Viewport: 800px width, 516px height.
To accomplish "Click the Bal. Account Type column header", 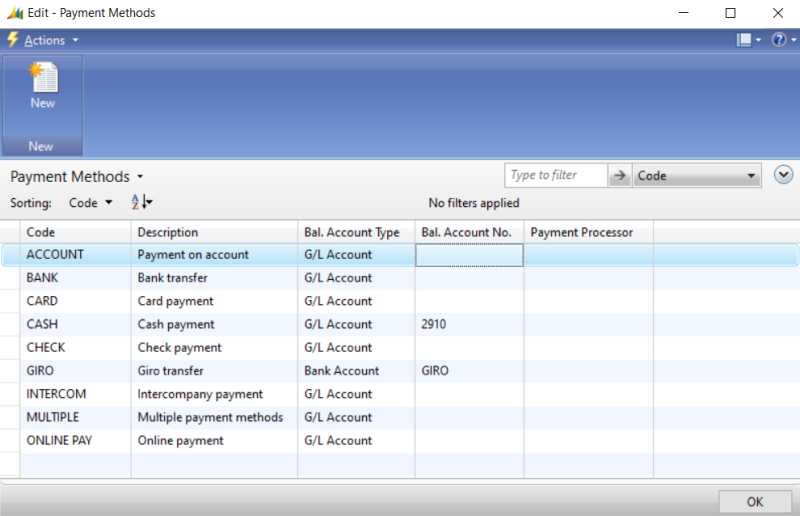I will point(352,232).
